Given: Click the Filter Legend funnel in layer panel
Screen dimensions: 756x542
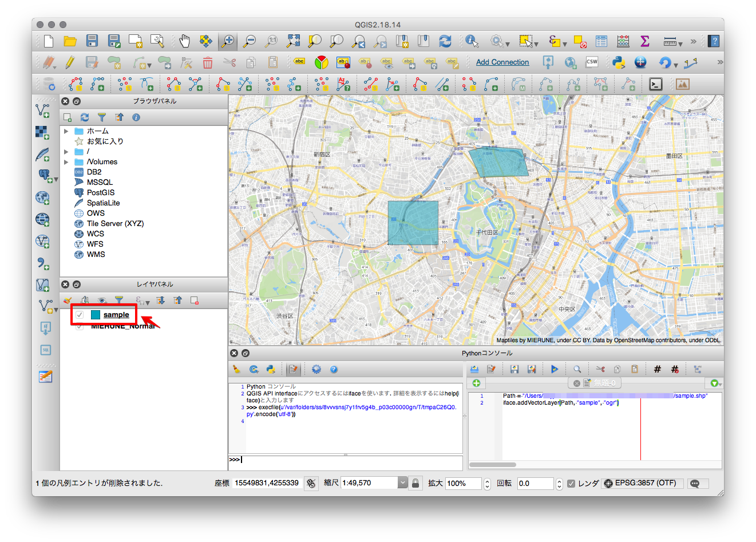Looking at the screenshot, I should pyautogui.click(x=119, y=300).
